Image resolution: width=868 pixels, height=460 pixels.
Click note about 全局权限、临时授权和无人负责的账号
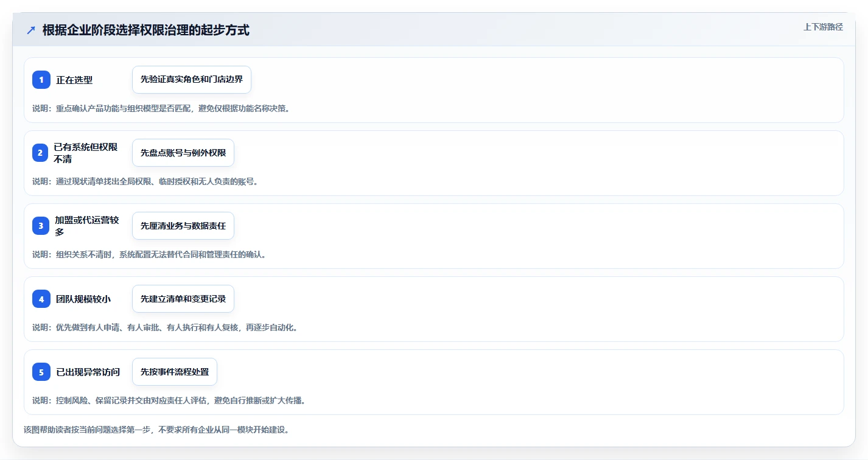(145, 181)
